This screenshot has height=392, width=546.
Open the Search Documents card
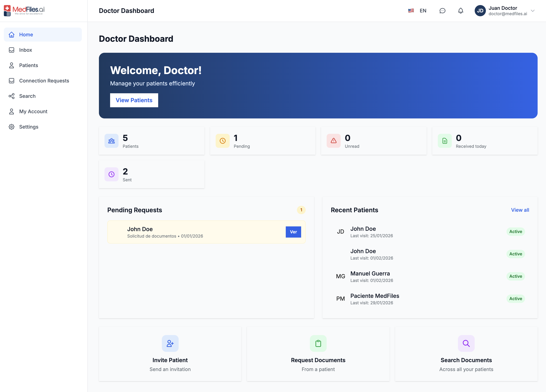pyautogui.click(x=466, y=354)
